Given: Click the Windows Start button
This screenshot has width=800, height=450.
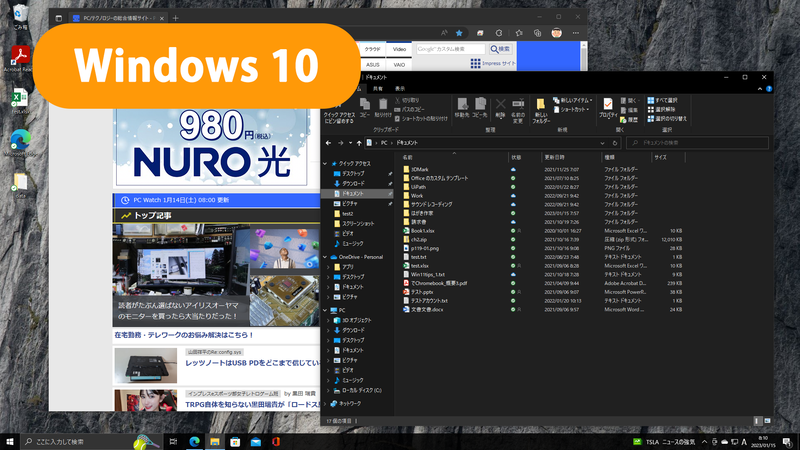Looking at the screenshot, I should click(9, 442).
